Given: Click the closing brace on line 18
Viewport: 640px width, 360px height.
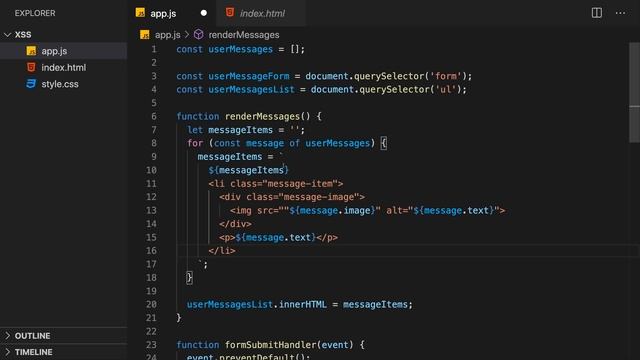Looking at the screenshot, I should [189, 278].
